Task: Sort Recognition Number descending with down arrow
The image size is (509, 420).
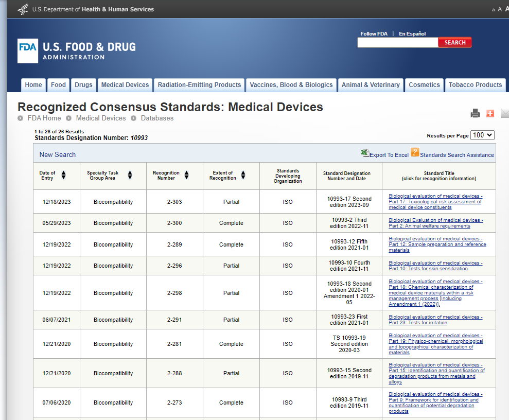Action: [186, 177]
